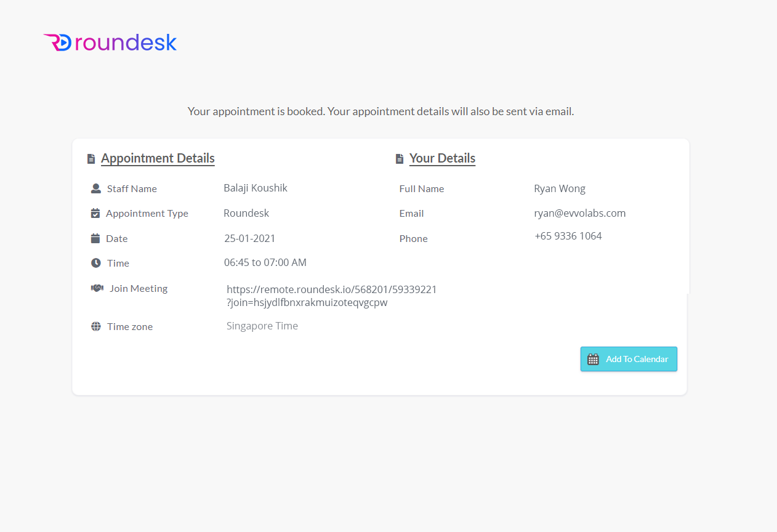Screen dimensions: 777x532
Task: Open the remote.roundesk.io join meeting link
Action: 332,296
